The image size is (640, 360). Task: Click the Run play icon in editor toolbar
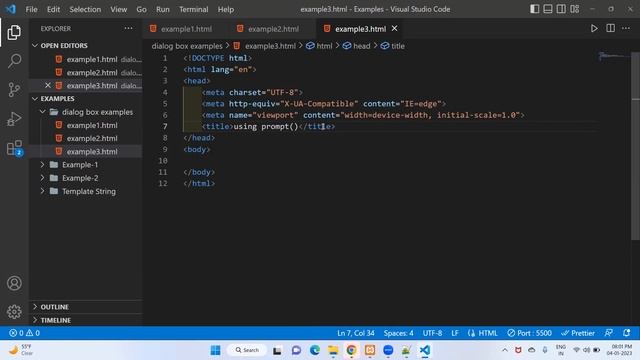tap(594, 29)
